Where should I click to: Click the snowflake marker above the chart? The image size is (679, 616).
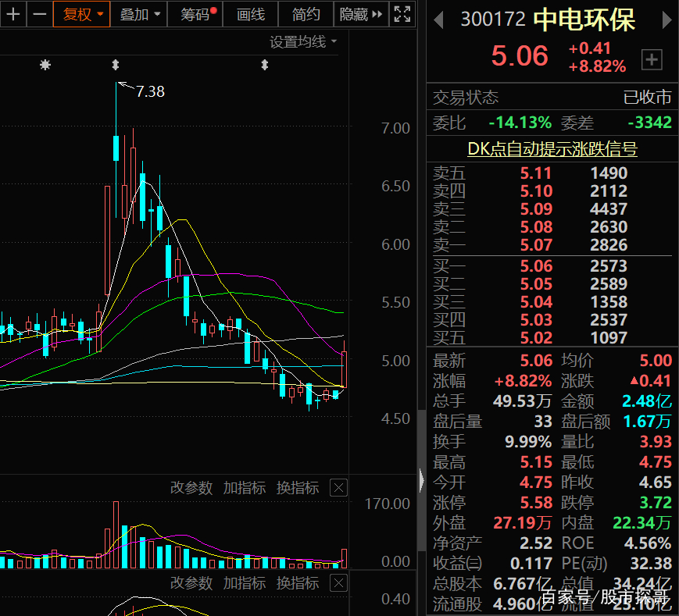(45, 66)
